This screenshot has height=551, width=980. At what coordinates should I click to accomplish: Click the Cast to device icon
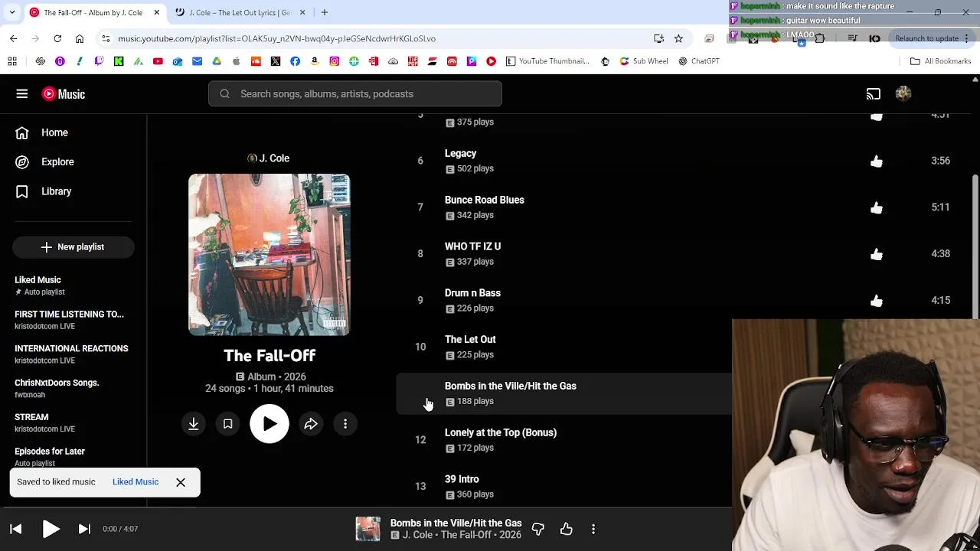click(x=873, y=93)
